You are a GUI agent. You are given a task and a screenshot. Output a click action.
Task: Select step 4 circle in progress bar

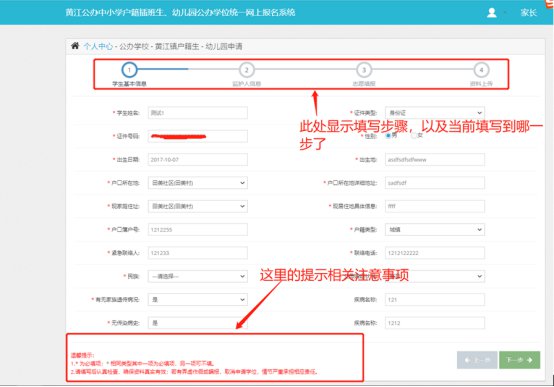(481, 70)
